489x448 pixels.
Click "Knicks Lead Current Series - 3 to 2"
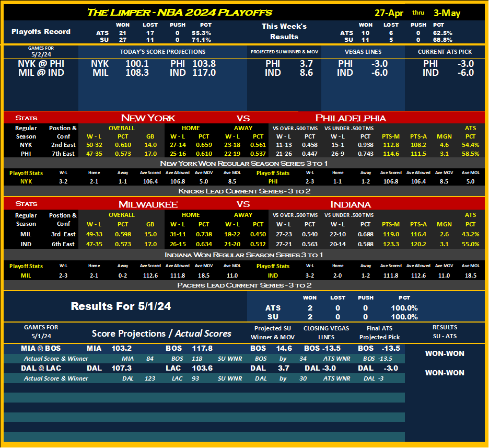coord(244,191)
